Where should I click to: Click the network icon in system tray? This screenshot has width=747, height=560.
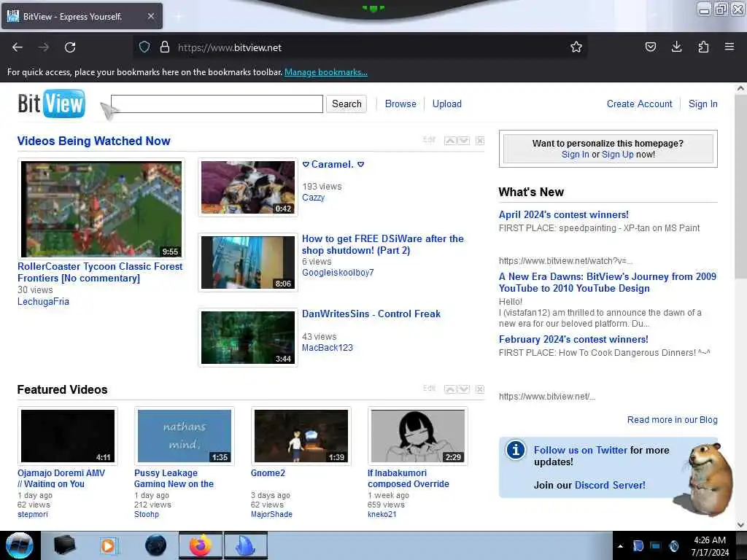[656, 545]
